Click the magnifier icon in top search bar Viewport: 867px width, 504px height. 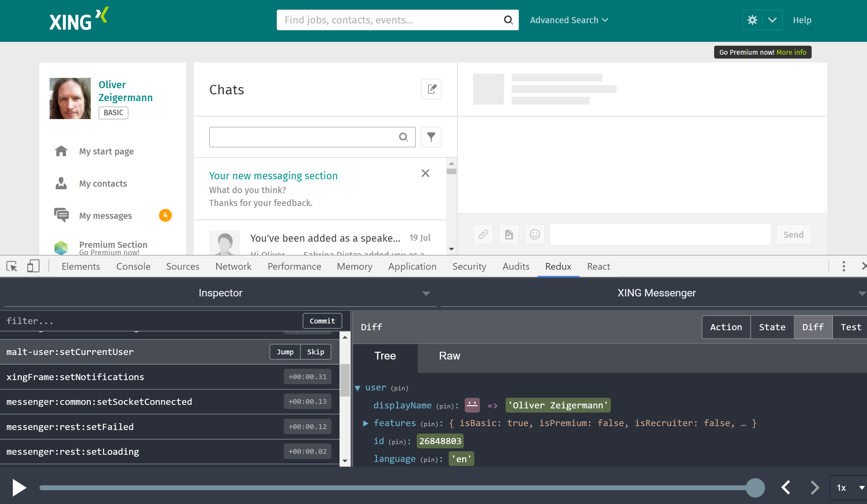[508, 20]
